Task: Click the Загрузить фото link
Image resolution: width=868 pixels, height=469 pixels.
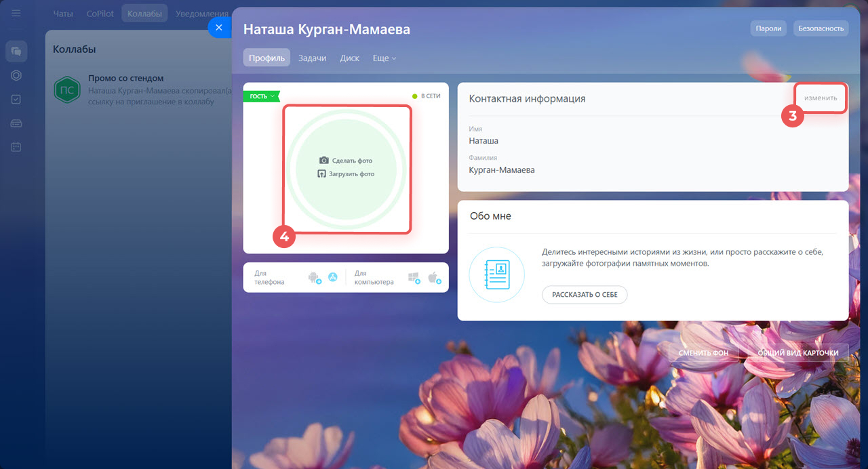Action: [353, 174]
